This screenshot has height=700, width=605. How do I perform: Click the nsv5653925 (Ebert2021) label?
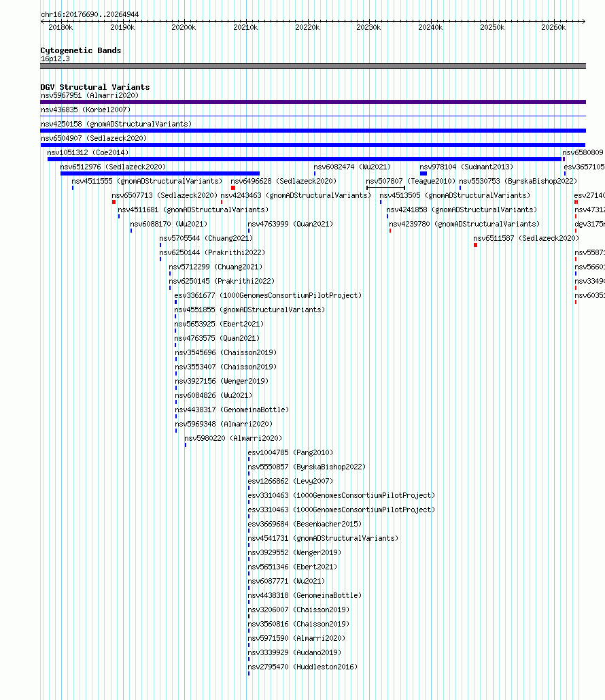click(219, 324)
